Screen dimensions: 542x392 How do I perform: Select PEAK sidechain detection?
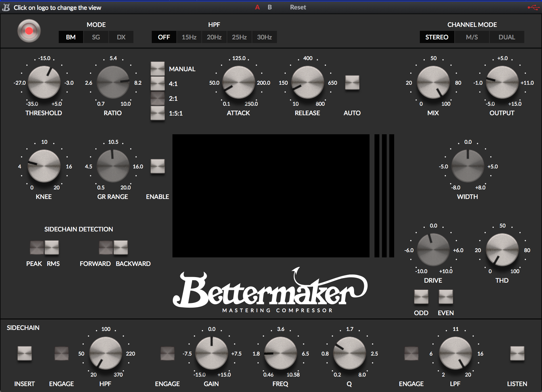coord(37,248)
